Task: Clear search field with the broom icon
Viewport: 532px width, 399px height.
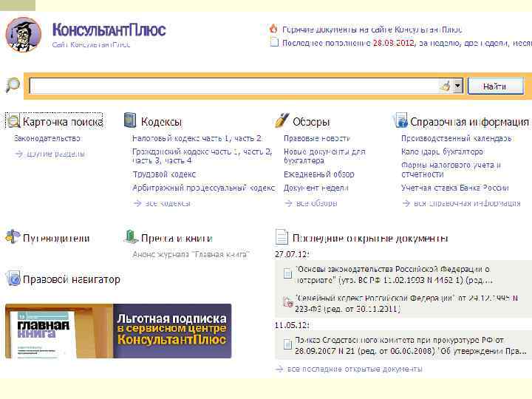Action: (445, 86)
